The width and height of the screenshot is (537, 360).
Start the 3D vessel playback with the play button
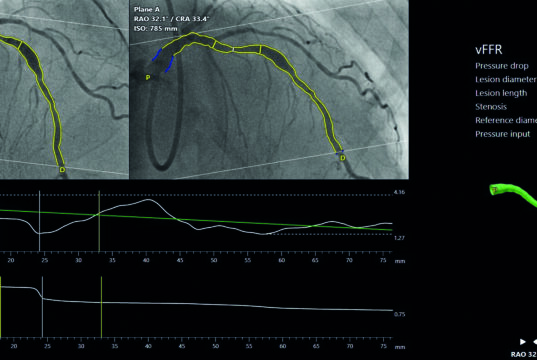click(522, 342)
